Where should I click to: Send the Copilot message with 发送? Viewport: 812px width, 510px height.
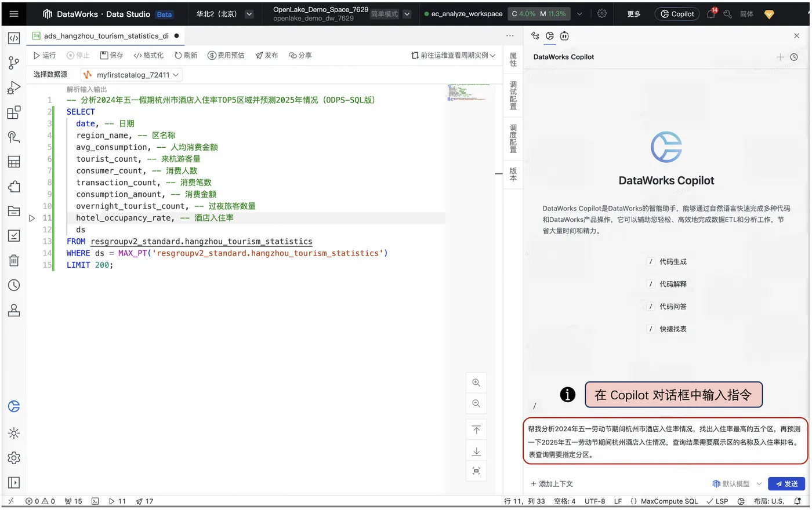coord(786,484)
